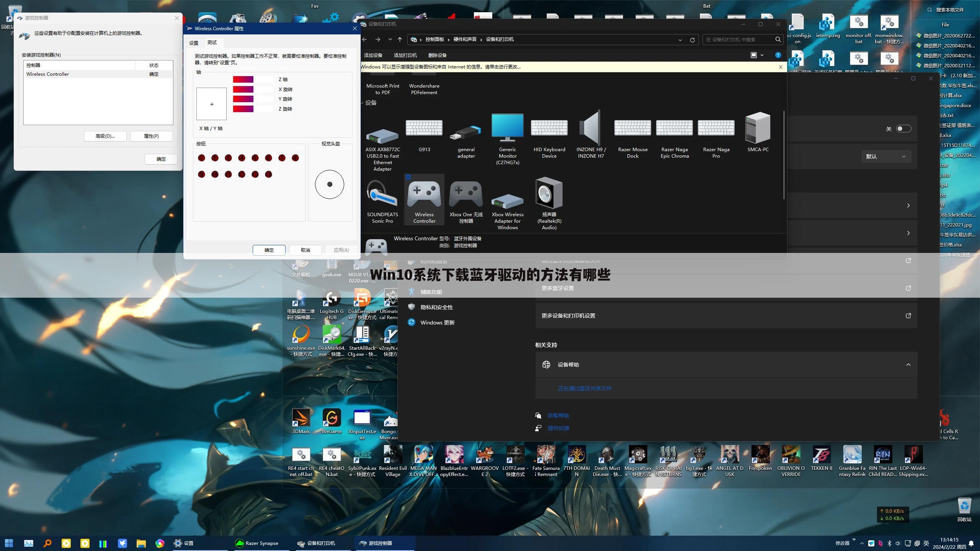980x551 pixels.
Task: Select Wireless Controller row in controller list
Action: click(x=98, y=74)
